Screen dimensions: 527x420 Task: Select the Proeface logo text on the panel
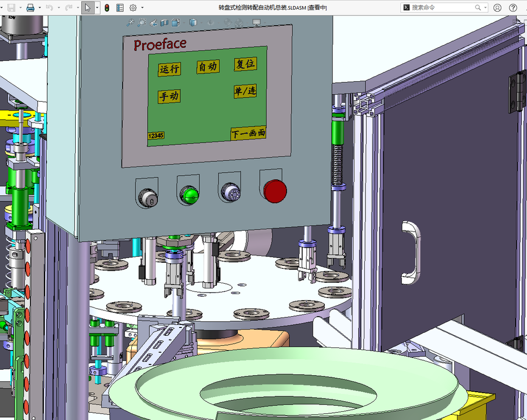[x=160, y=44]
